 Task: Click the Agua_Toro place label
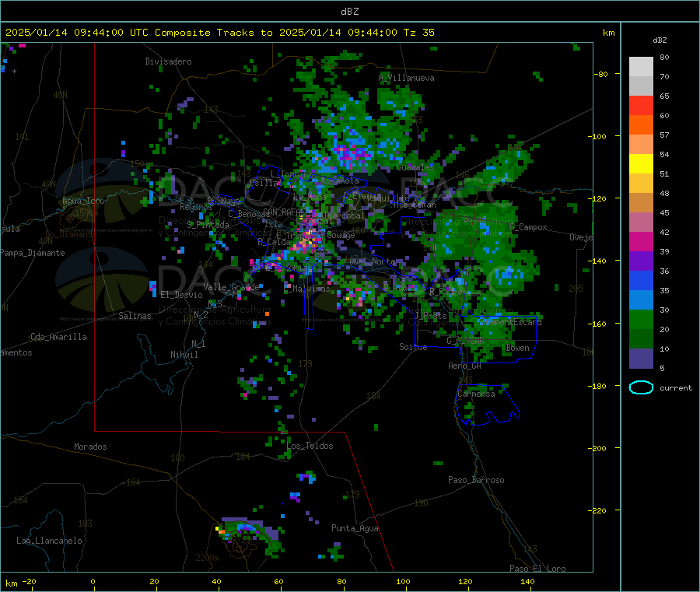(83, 201)
